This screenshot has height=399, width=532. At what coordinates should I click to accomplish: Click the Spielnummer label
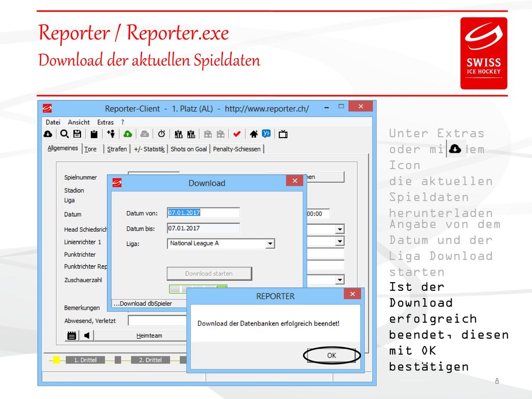click(81, 178)
